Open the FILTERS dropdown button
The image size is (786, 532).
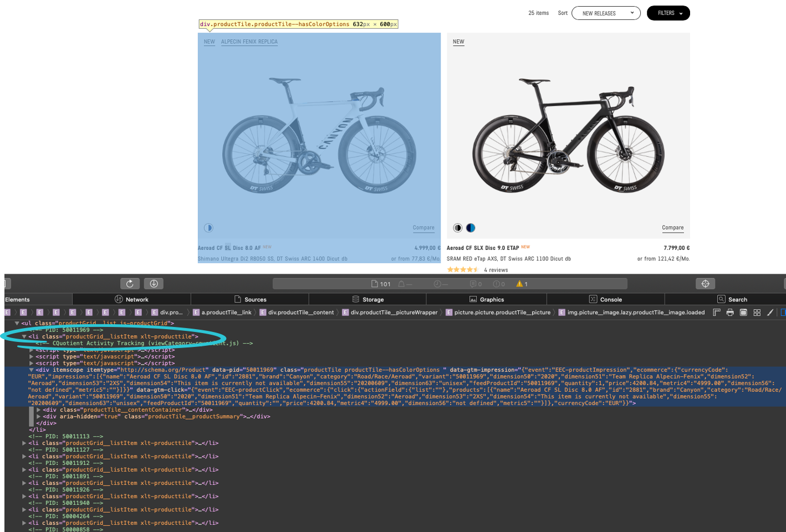point(668,13)
